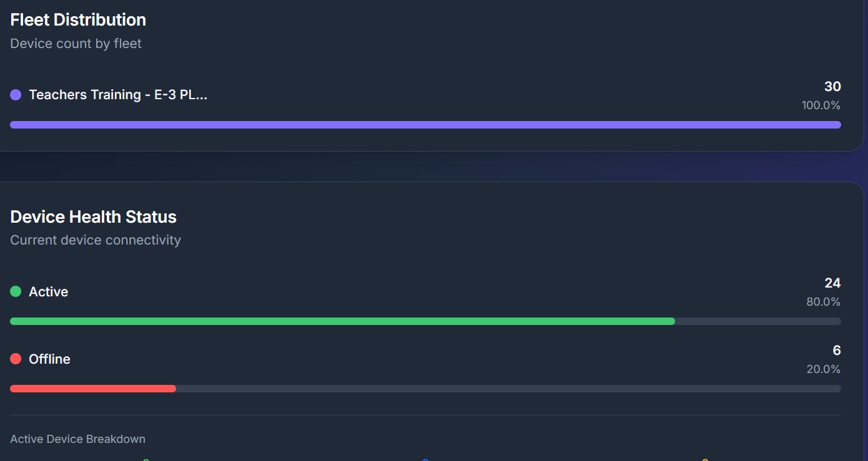Select the blue dot in Active Device Breakdown
868x461 pixels.
click(425, 460)
